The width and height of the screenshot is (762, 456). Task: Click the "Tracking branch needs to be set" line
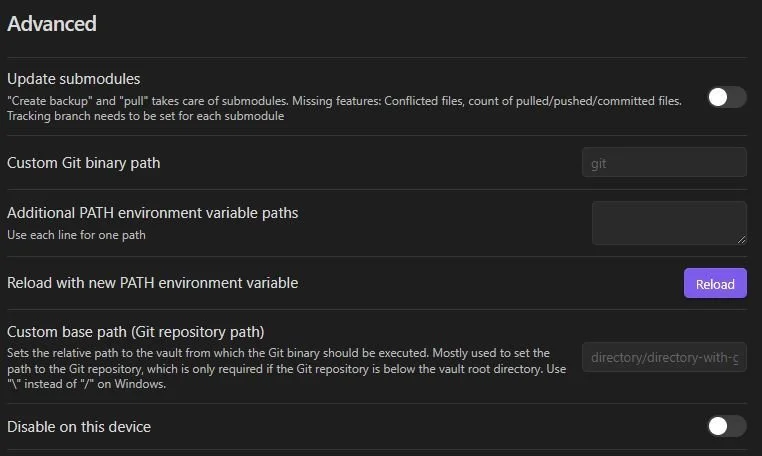[145, 116]
